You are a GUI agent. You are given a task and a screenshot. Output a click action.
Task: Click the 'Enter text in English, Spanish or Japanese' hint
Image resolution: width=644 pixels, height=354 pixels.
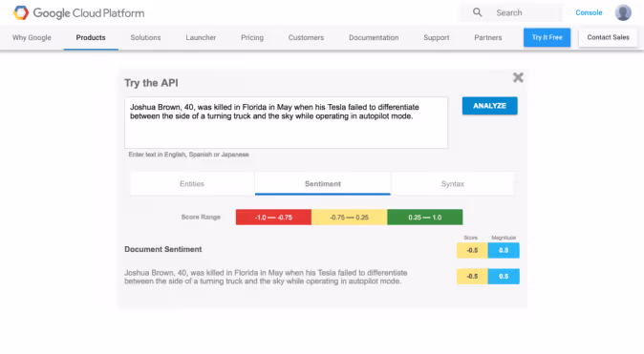(x=188, y=155)
